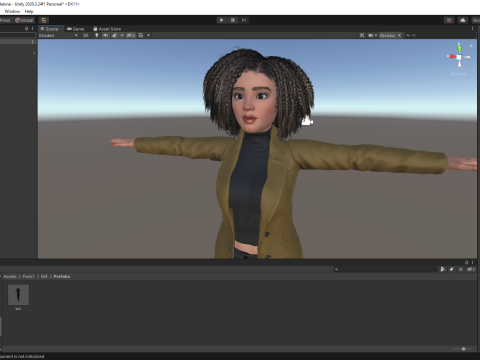This screenshot has height=360, width=480.
Task: Toggle the 2D scene view mode
Action: [85, 35]
